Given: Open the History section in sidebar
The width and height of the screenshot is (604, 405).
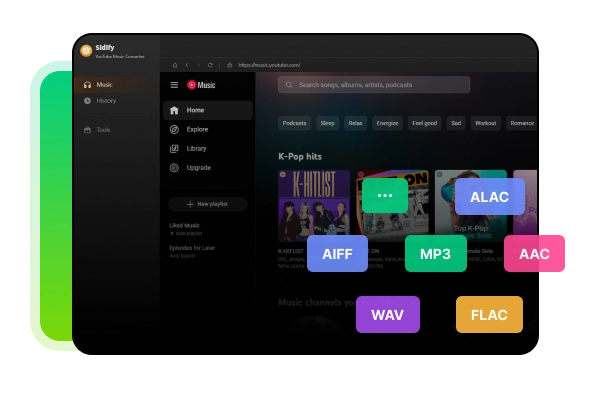Looking at the screenshot, I should pyautogui.click(x=105, y=101).
